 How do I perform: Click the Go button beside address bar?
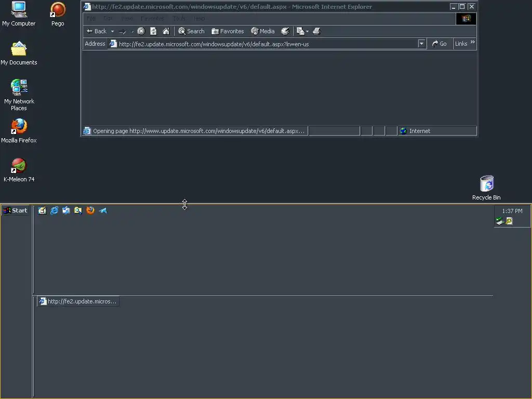click(x=439, y=44)
